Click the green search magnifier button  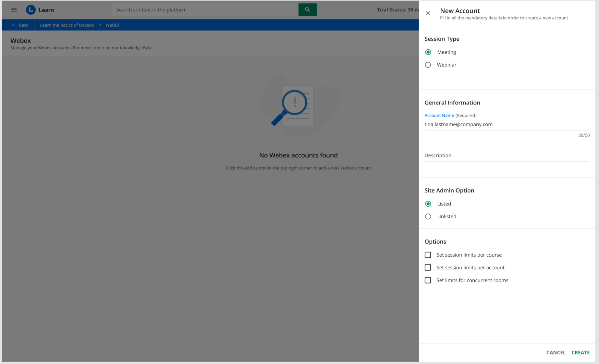pos(307,10)
